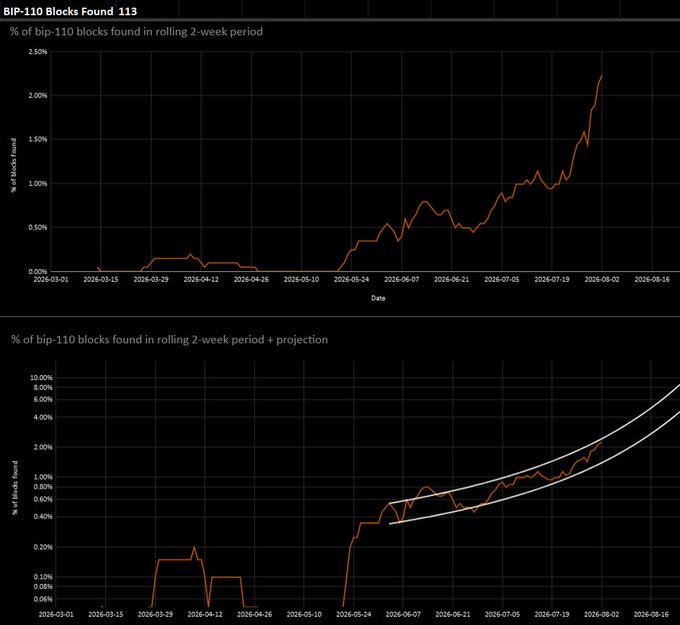Select the '6.00%' y-axis tick

pos(43,399)
